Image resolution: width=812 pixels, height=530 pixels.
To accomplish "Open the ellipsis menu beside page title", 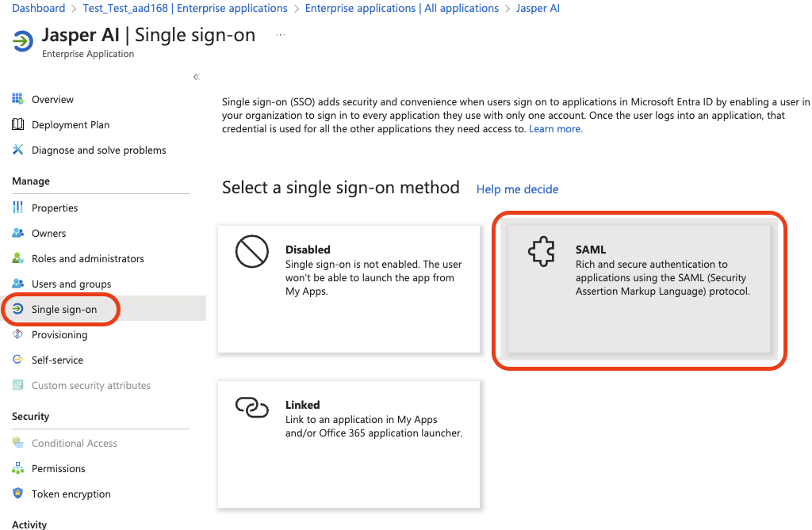I will (x=280, y=36).
